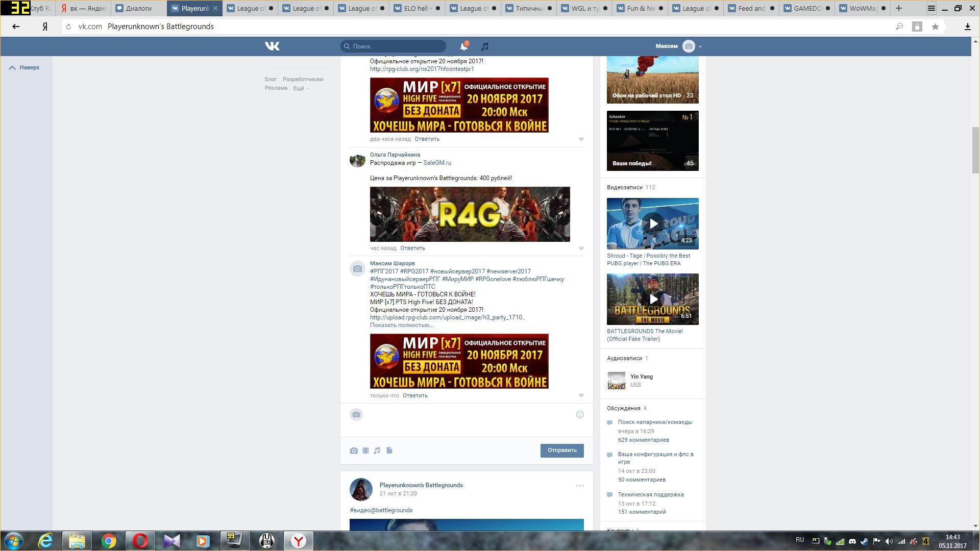
Task: Open Discord from the system tray
Action: (852, 542)
